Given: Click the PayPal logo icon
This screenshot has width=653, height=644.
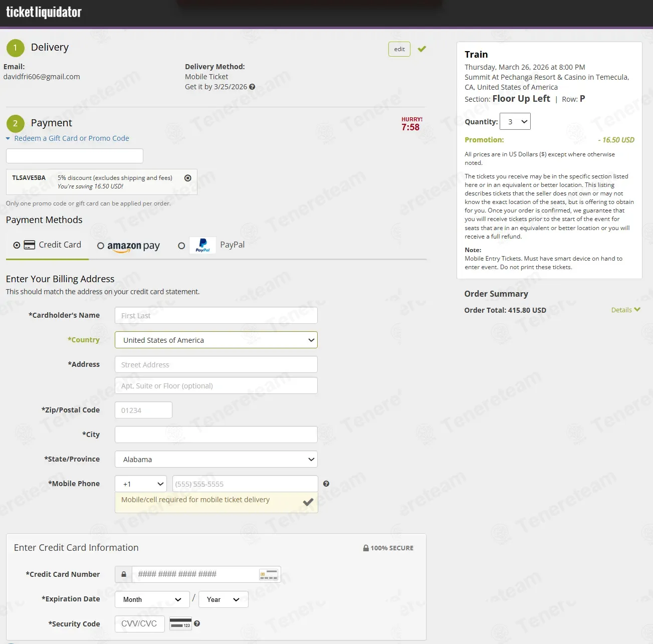Looking at the screenshot, I should click(203, 245).
